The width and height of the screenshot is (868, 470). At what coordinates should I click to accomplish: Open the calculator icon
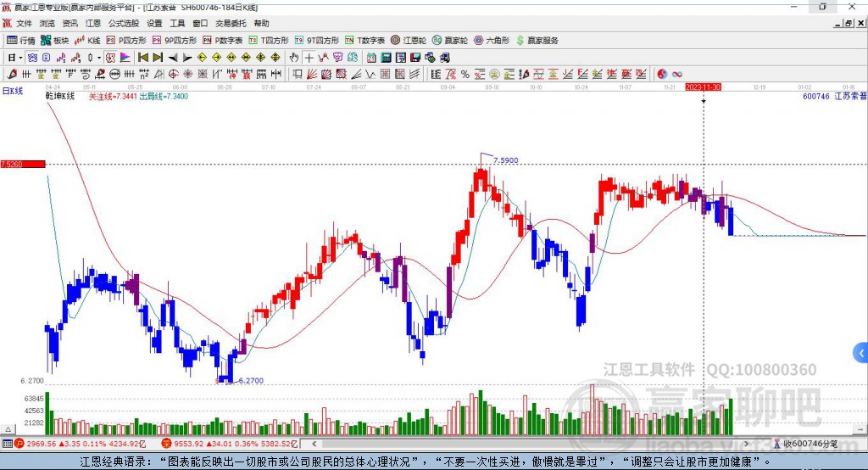pyautogui.click(x=387, y=58)
